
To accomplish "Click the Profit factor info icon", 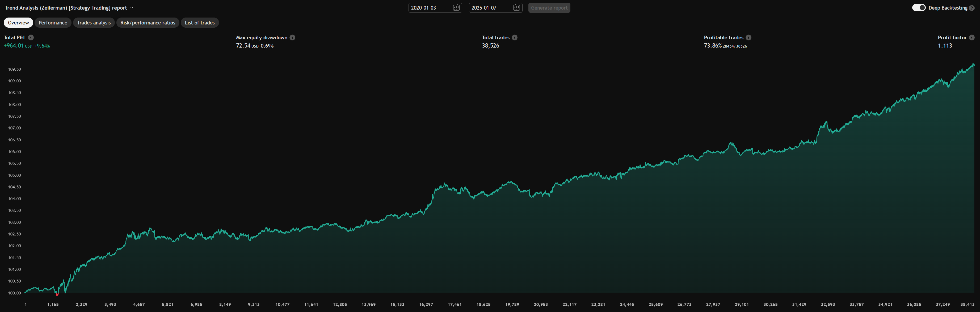I will (971, 37).
